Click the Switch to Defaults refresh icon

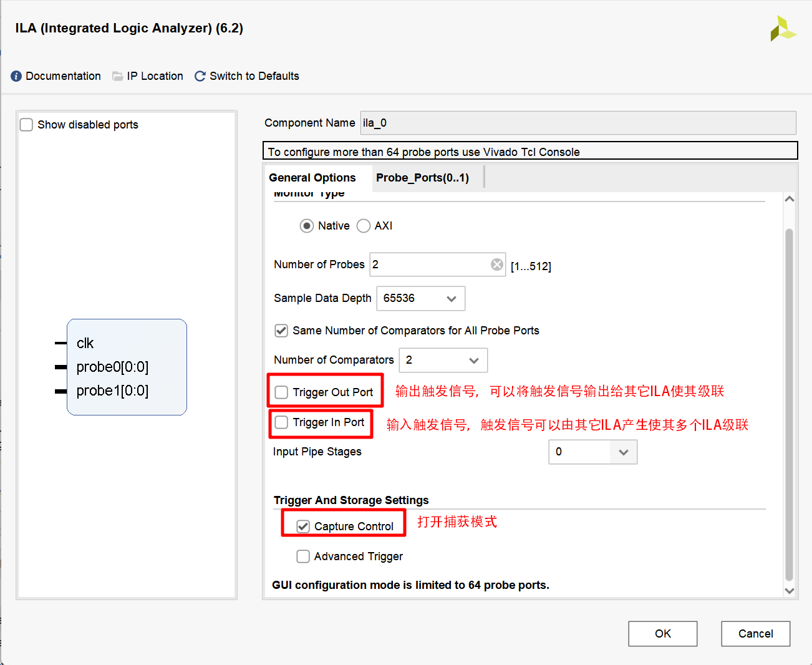[x=200, y=75]
